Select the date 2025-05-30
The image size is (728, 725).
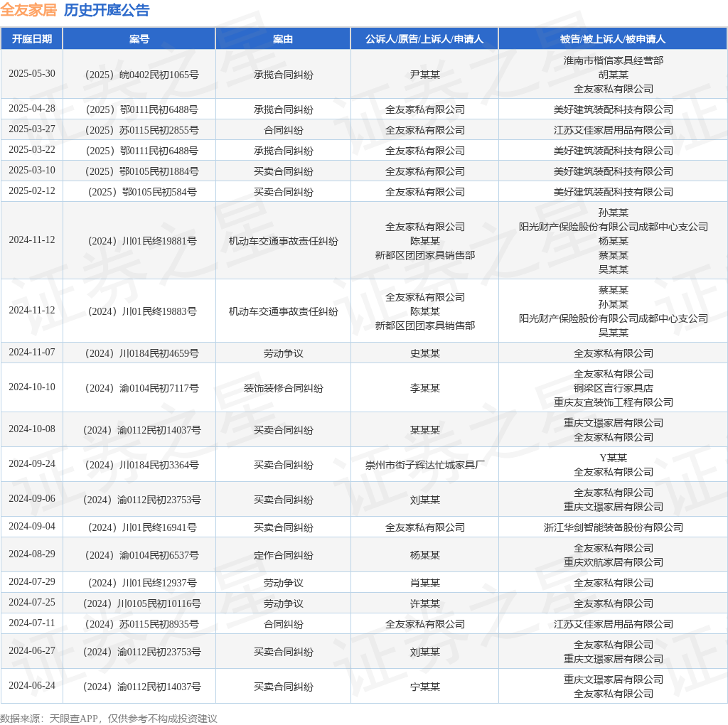[32, 74]
